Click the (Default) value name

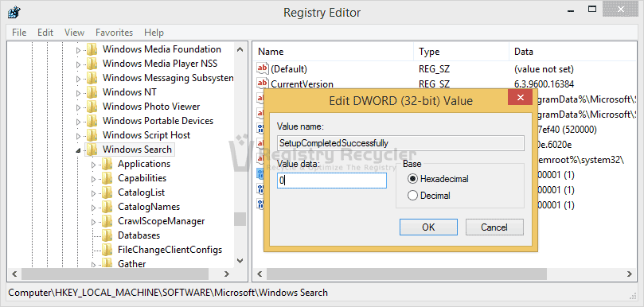coord(289,69)
